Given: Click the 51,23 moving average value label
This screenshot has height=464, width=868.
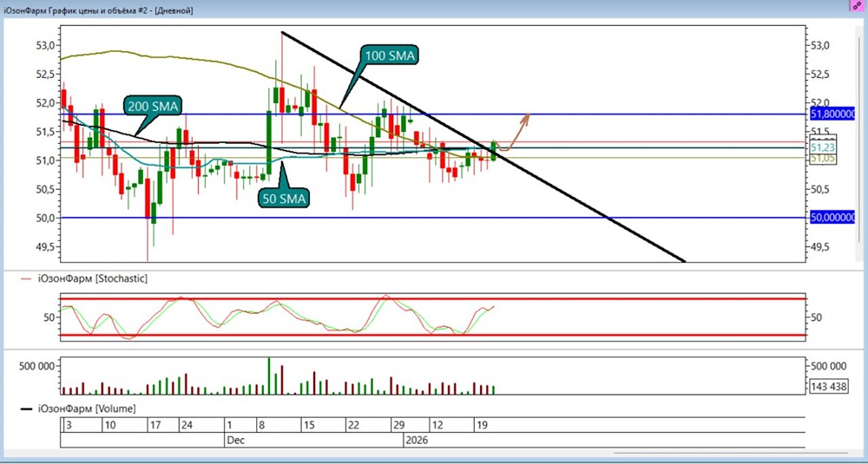Looking at the screenshot, I should coord(823,147).
